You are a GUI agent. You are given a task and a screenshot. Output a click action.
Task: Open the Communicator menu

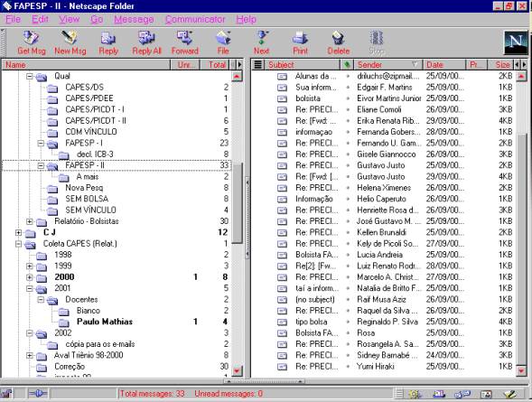(195, 19)
